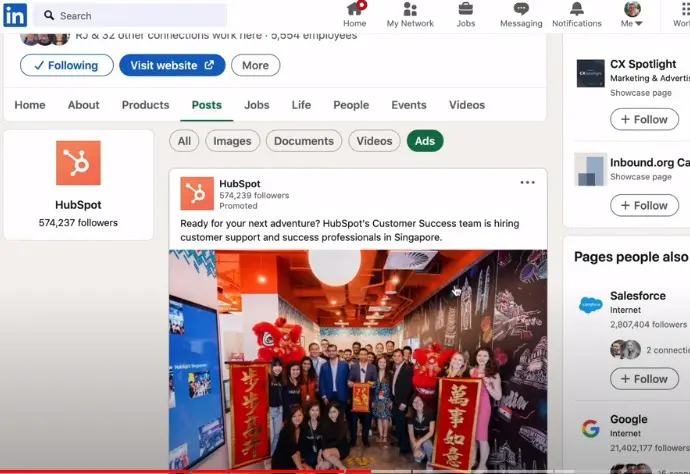Open the post three-dot options menu
Screen dimensions: 690x474
coord(527,183)
